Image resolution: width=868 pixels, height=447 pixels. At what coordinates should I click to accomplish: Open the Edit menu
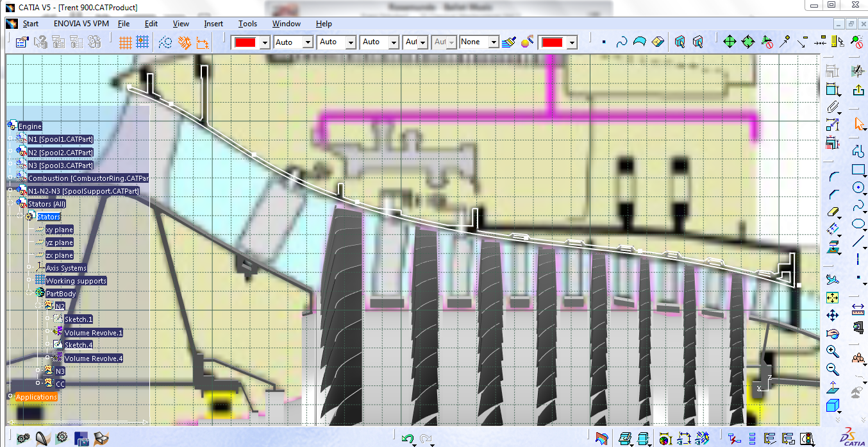click(x=151, y=24)
